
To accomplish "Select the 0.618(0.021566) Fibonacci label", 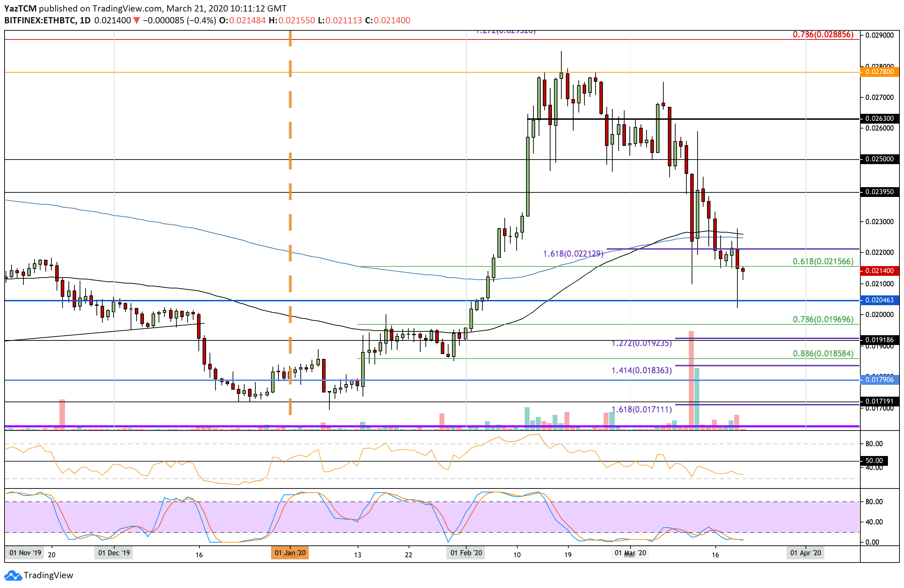I will coord(823,262).
